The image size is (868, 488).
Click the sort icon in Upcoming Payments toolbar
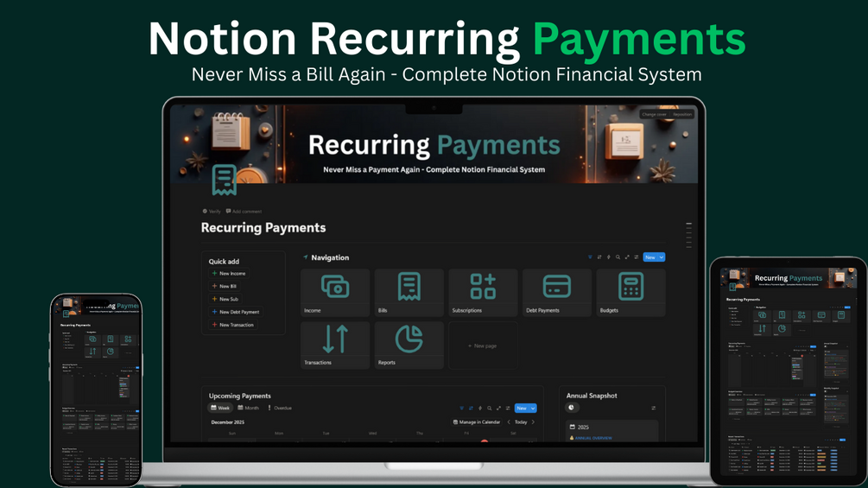[x=471, y=409]
